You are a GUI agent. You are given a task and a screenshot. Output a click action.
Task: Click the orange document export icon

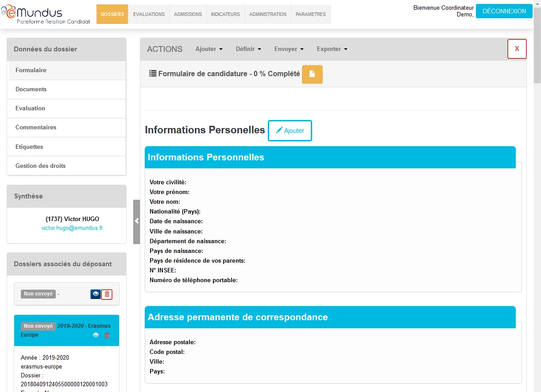click(312, 74)
